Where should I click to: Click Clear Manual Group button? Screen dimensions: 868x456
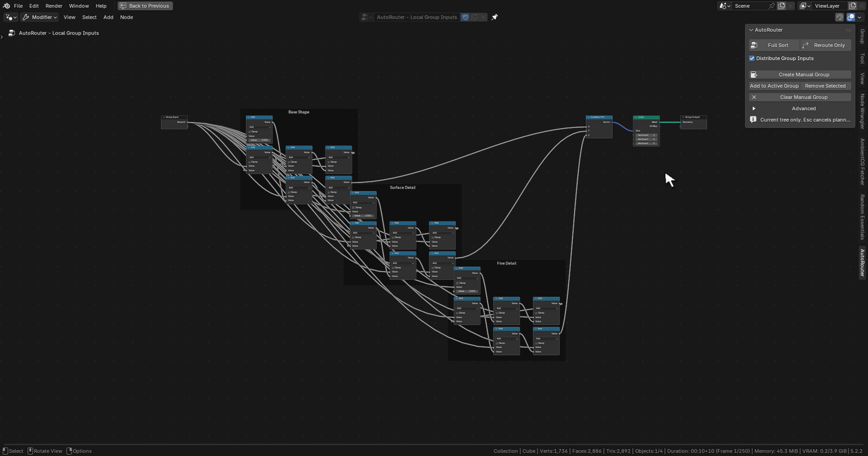pos(800,97)
